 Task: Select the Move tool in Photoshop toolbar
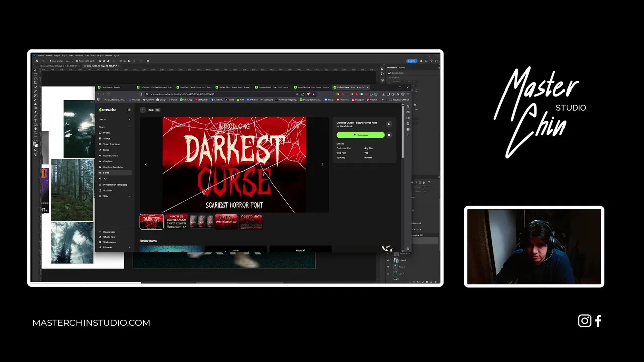pyautogui.click(x=35, y=70)
